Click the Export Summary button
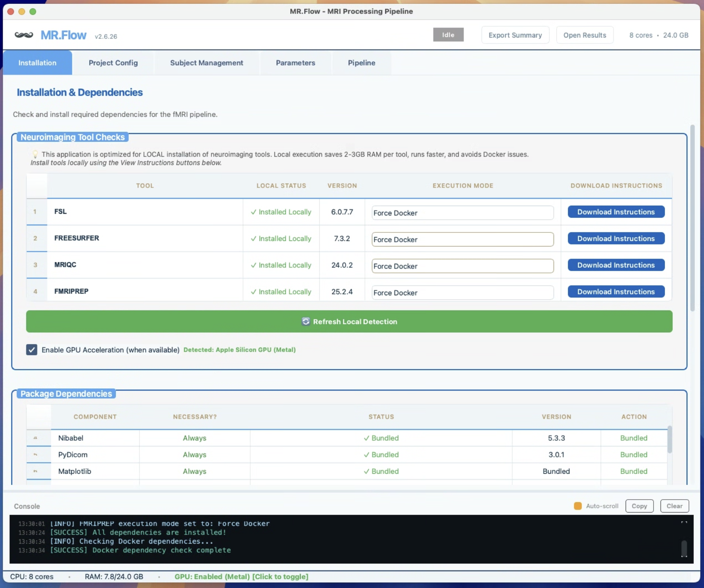 (x=515, y=35)
